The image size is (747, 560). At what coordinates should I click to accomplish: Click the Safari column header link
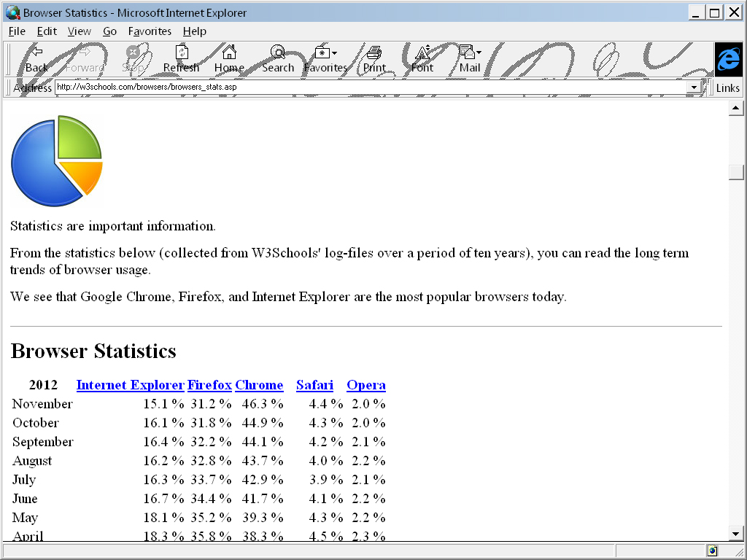(314, 385)
